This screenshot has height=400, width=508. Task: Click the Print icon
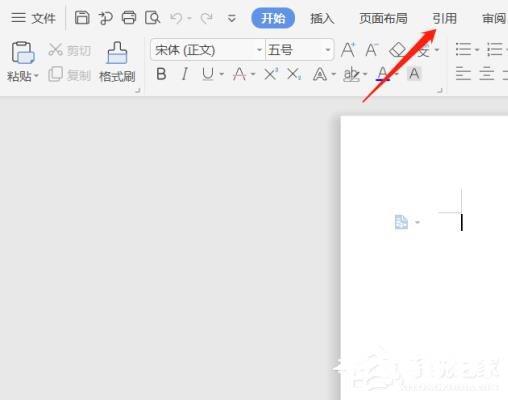coord(129,18)
